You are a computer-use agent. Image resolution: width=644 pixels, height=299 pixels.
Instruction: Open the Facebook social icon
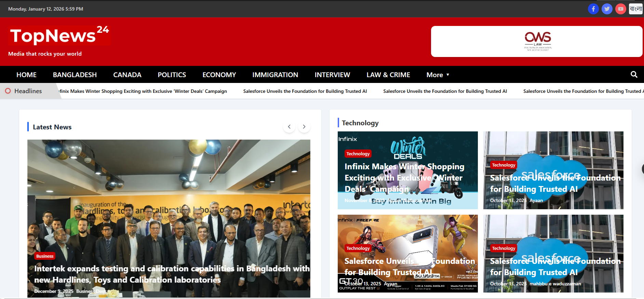tap(593, 9)
